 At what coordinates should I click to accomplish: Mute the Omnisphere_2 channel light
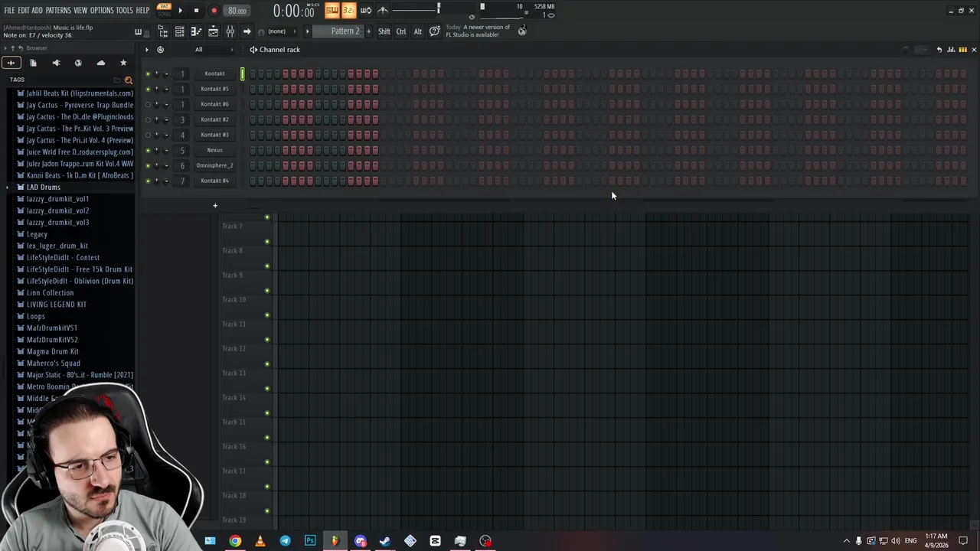148,165
